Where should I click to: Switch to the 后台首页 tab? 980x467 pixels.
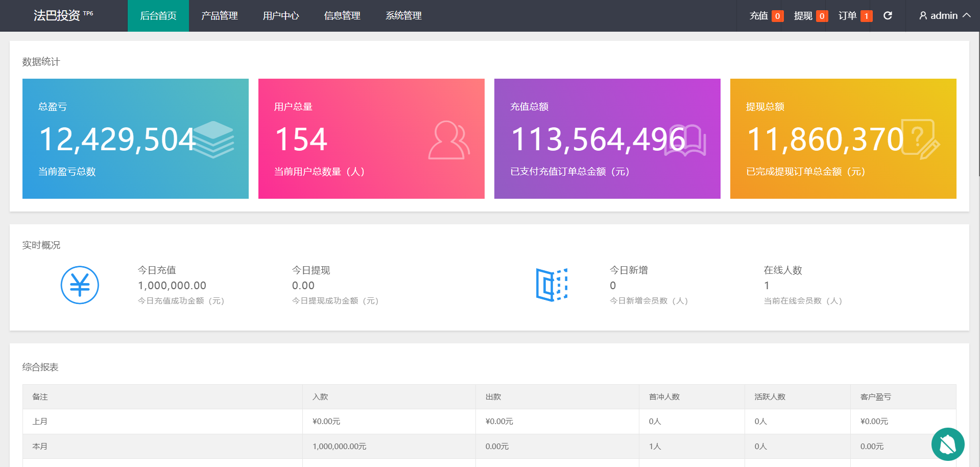(158, 16)
